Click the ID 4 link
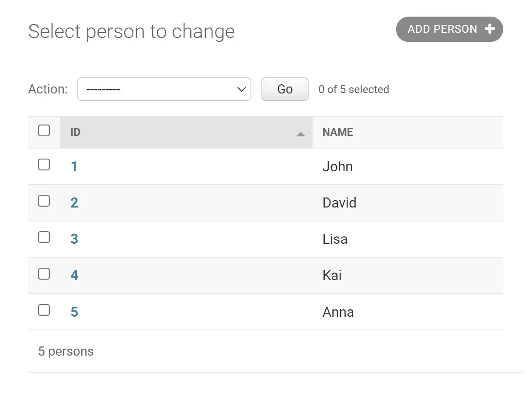532x405 pixels. pos(74,275)
